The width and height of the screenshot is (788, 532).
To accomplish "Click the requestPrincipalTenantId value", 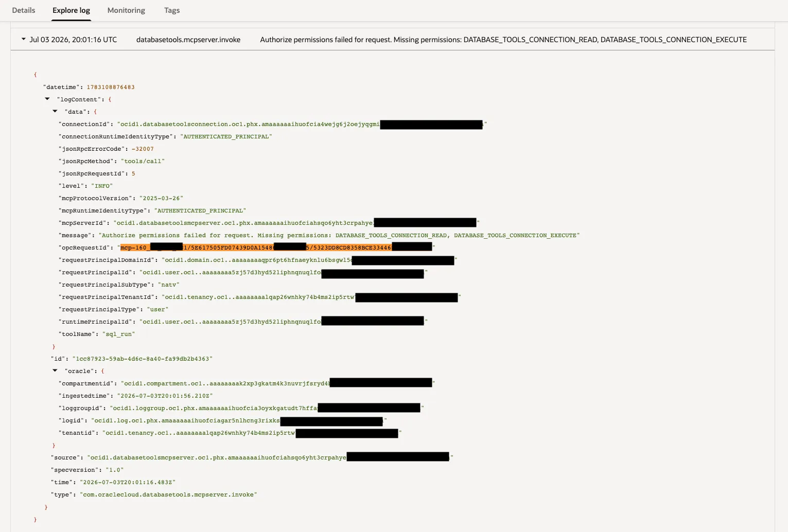I will (311, 297).
